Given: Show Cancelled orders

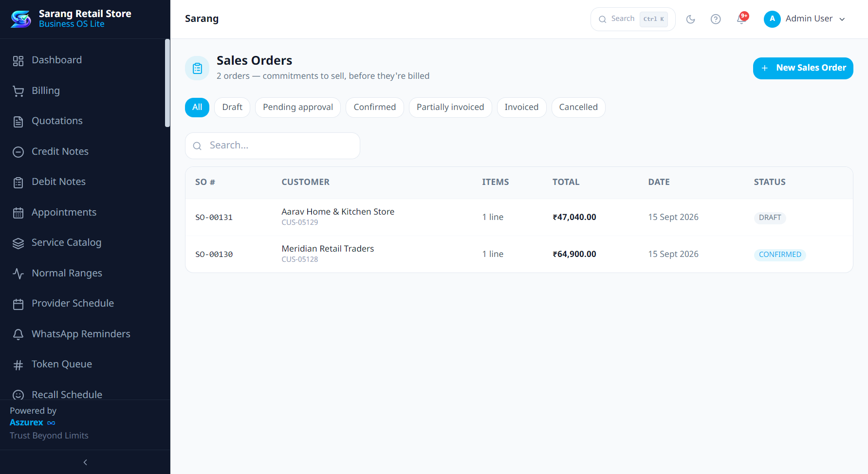Looking at the screenshot, I should pyautogui.click(x=578, y=108).
